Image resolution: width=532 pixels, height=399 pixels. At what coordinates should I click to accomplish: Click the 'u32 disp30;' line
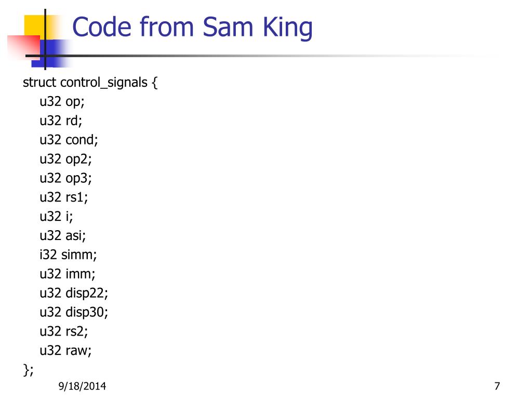coord(74,312)
